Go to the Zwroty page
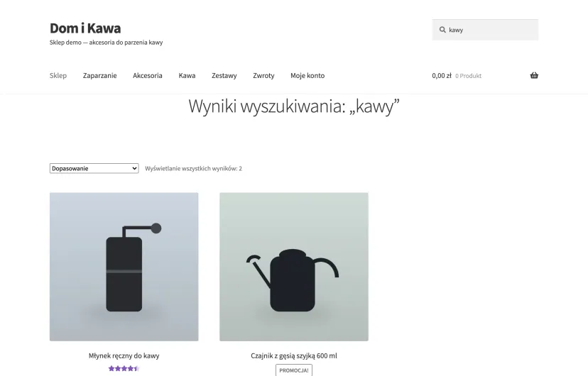The width and height of the screenshot is (588, 376). point(263,75)
